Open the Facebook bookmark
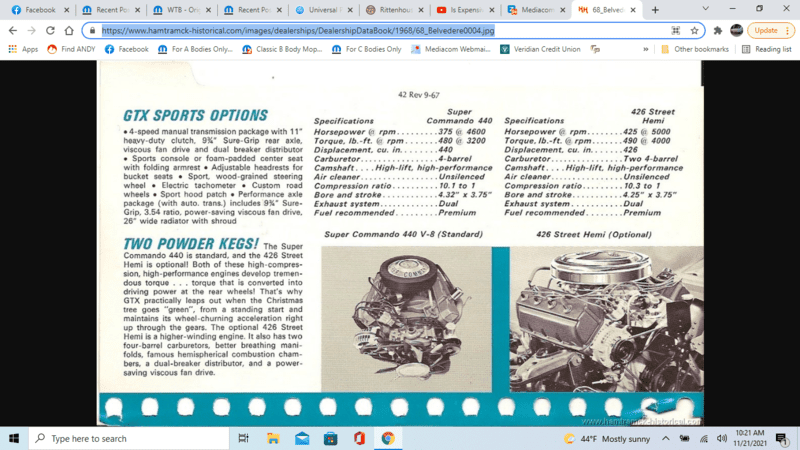The height and width of the screenshot is (450, 800). click(x=127, y=49)
